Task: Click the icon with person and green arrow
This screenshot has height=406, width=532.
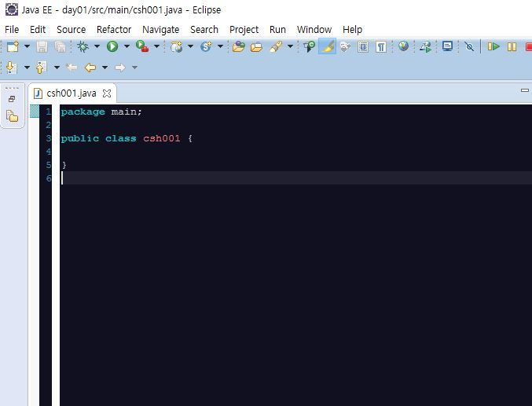Action: click(425, 46)
